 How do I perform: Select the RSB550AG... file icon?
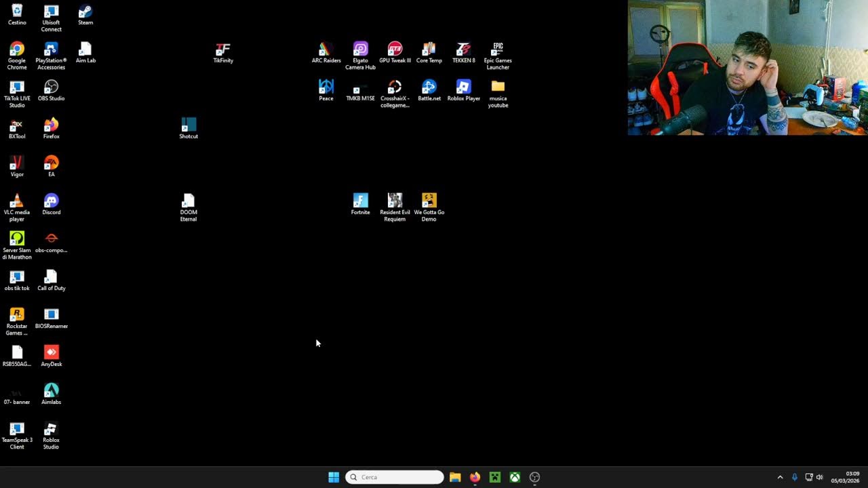[17, 356]
